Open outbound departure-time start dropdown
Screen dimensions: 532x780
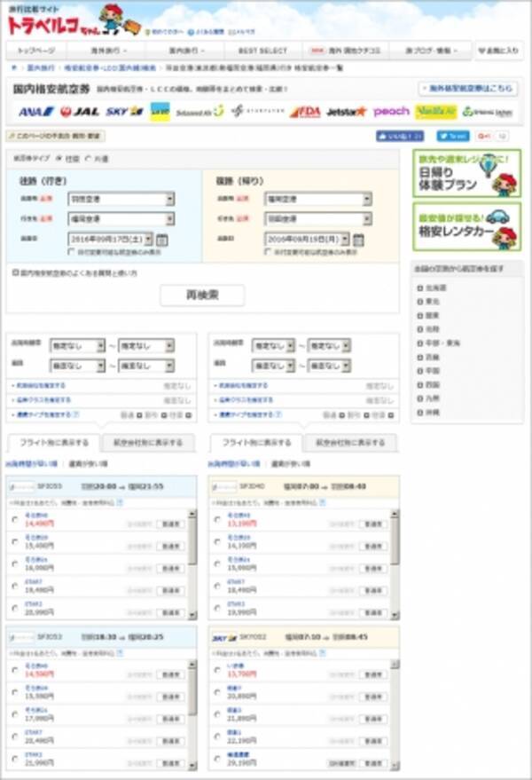click(77, 346)
